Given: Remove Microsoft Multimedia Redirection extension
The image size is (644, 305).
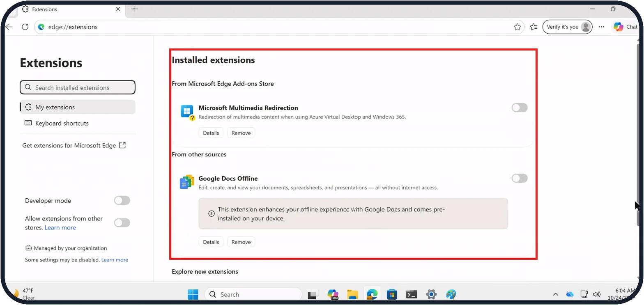Looking at the screenshot, I should [x=241, y=133].
